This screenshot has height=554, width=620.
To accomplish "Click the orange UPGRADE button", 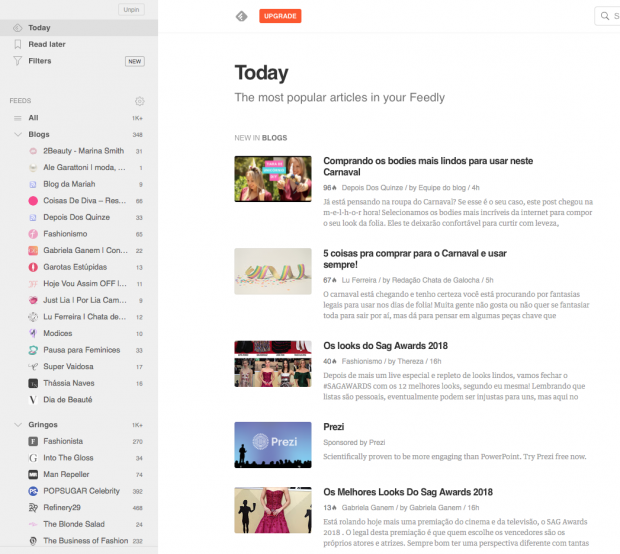I will click(x=280, y=16).
